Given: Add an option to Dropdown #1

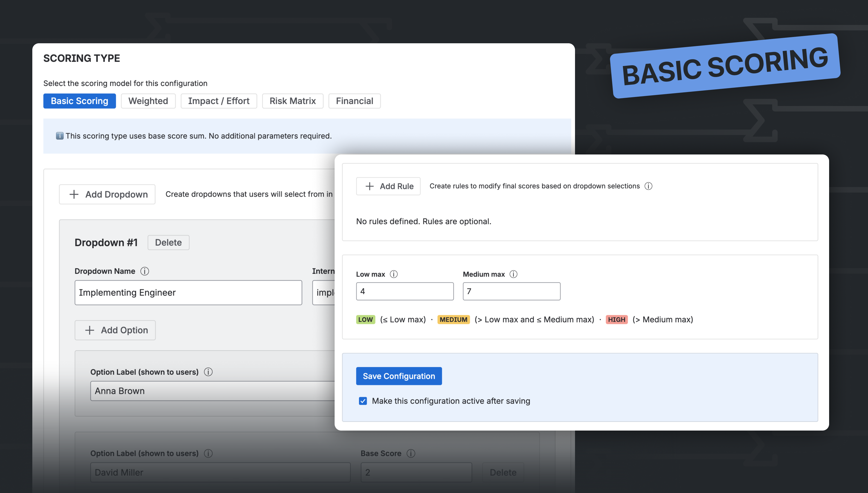Looking at the screenshot, I should click(115, 330).
